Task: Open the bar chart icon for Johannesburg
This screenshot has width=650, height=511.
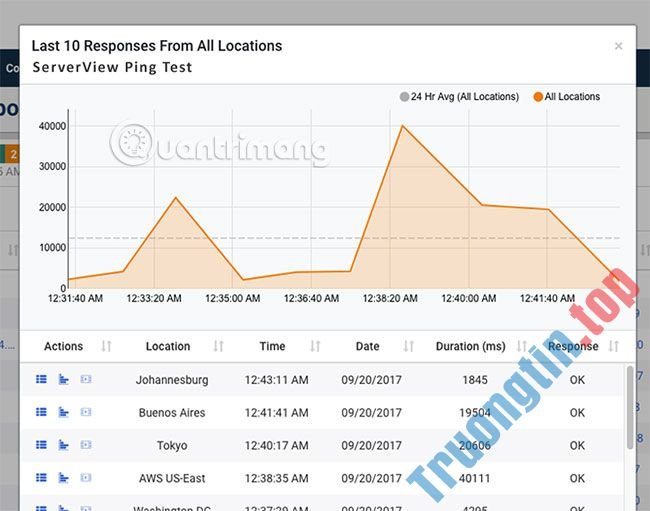Action: pyautogui.click(x=63, y=380)
